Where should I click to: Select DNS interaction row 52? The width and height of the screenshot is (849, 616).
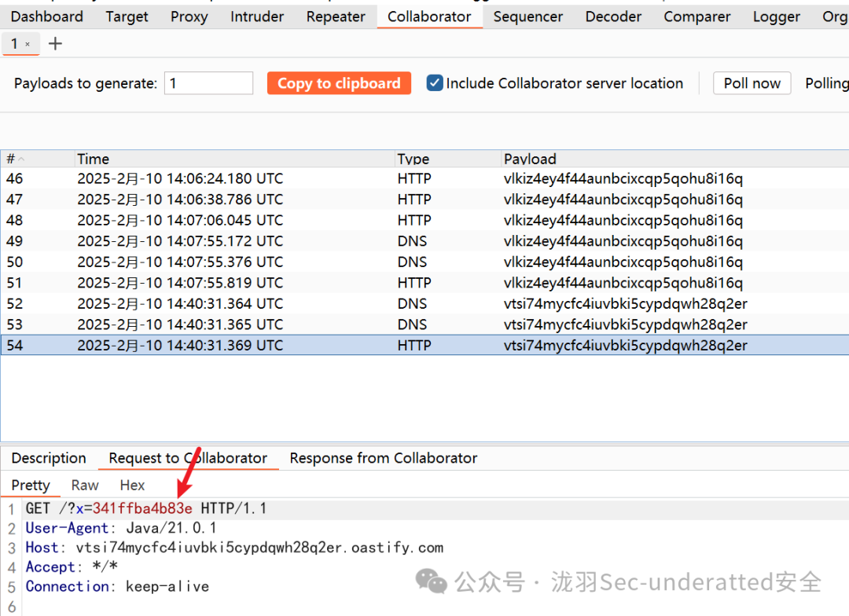(x=424, y=303)
